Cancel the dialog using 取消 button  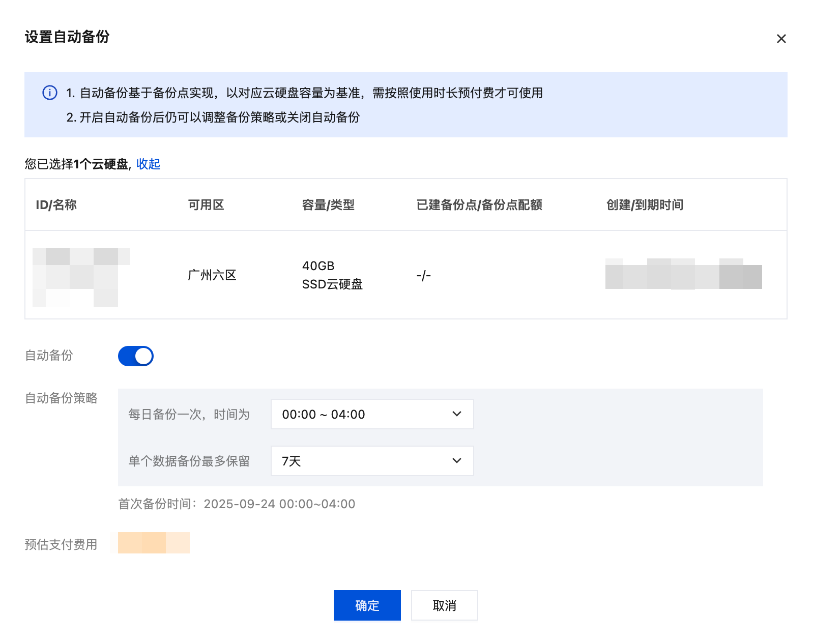[444, 605]
